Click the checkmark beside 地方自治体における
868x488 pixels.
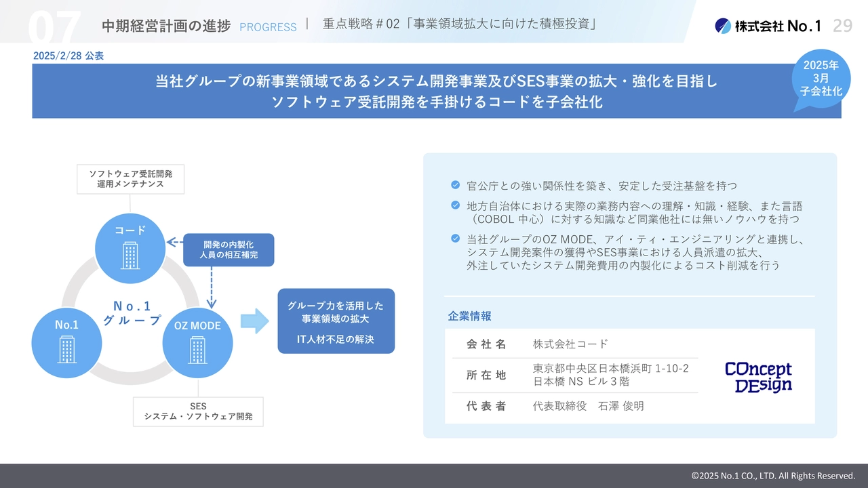click(x=455, y=205)
